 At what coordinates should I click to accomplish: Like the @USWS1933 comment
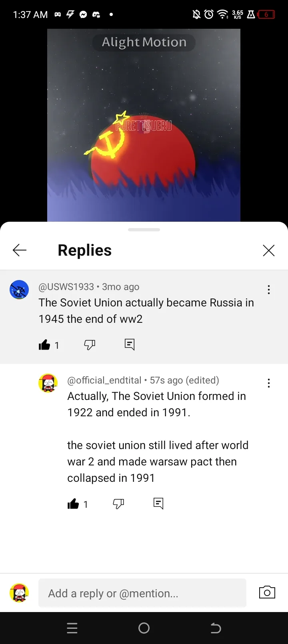tap(44, 345)
